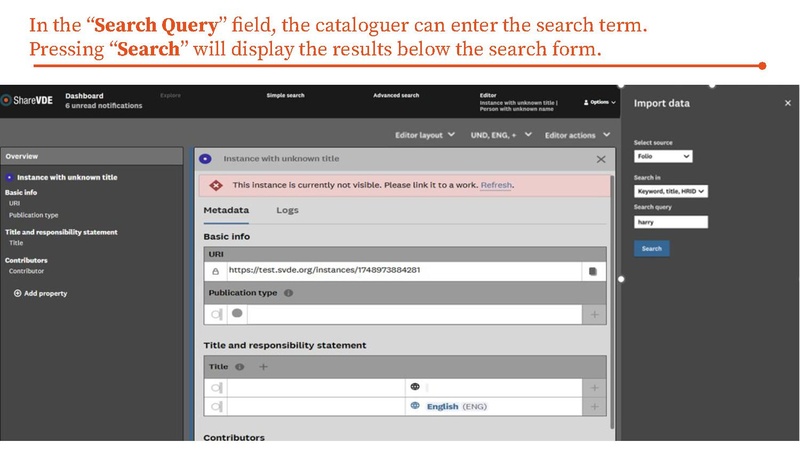Expand the Editor layout dropdown
The height and width of the screenshot is (450, 800).
pyautogui.click(x=425, y=134)
